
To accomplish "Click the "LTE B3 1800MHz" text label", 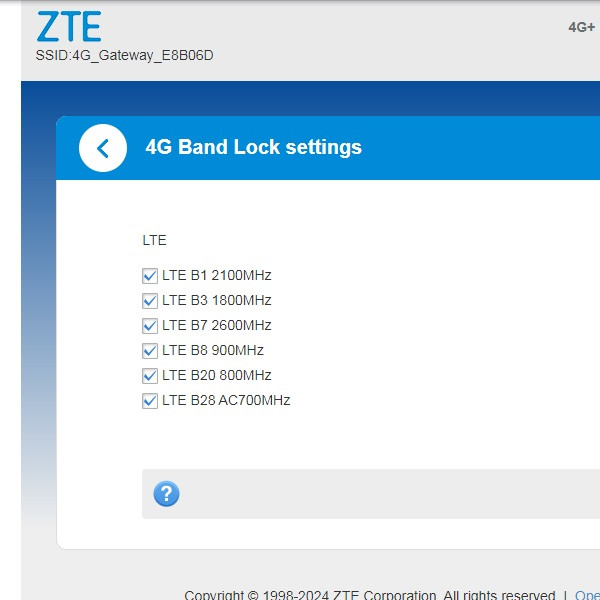I will (216, 300).
